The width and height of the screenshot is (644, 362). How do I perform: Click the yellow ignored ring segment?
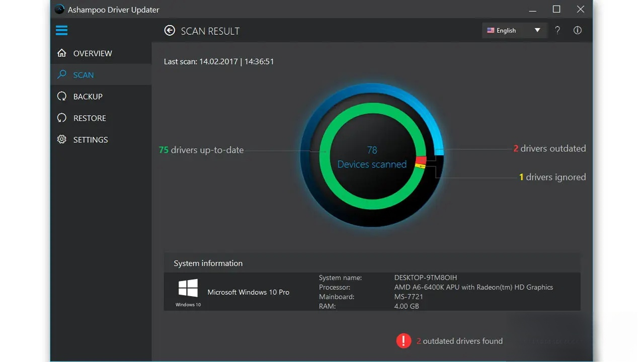(x=421, y=167)
